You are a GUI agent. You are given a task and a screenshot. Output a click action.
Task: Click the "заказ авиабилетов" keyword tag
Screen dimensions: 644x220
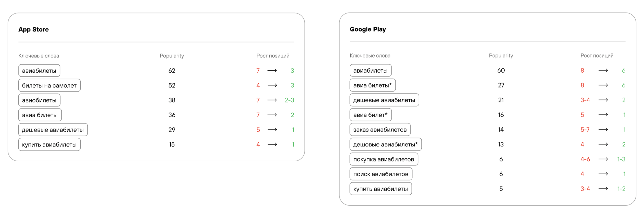point(380,130)
